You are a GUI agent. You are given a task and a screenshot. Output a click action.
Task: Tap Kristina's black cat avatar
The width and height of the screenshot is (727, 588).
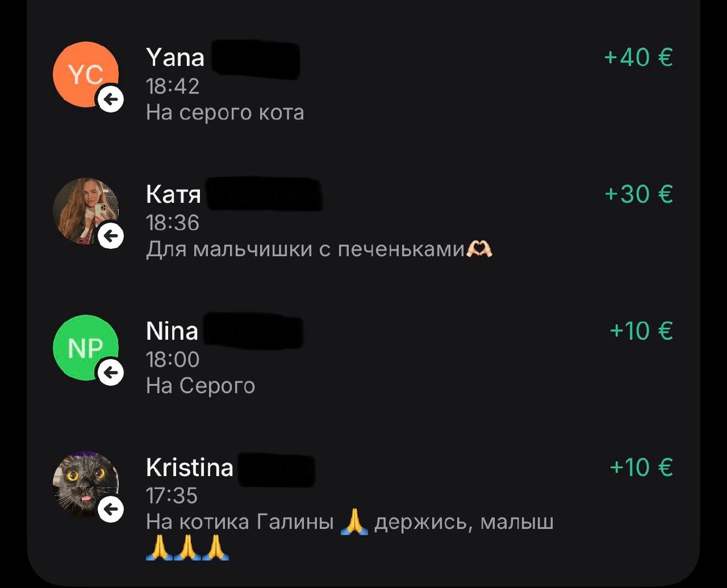pyautogui.click(x=86, y=483)
